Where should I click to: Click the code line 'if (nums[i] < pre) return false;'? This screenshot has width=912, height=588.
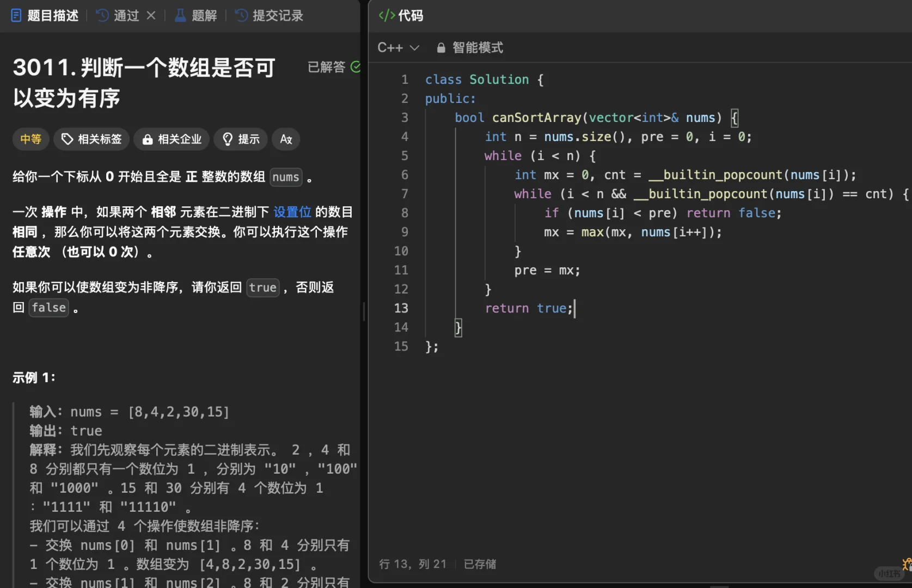click(x=663, y=213)
